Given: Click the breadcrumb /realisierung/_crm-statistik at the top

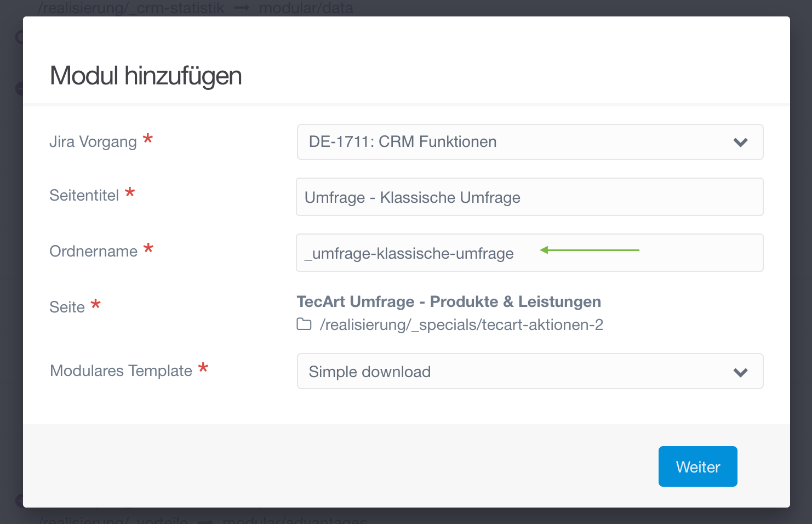Looking at the screenshot, I should coord(131,8).
